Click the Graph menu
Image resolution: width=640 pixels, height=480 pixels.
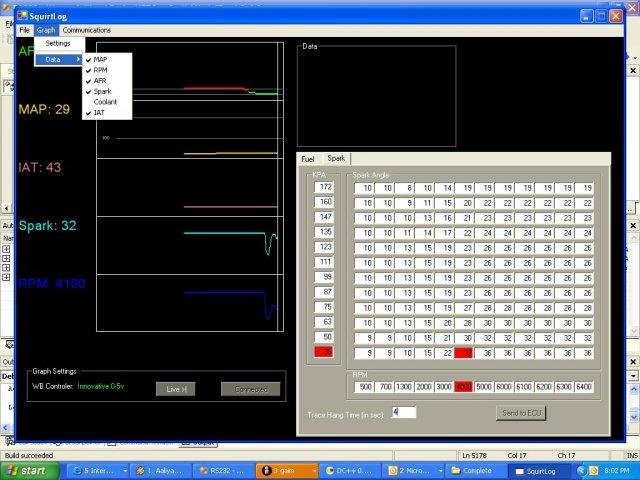click(46, 30)
